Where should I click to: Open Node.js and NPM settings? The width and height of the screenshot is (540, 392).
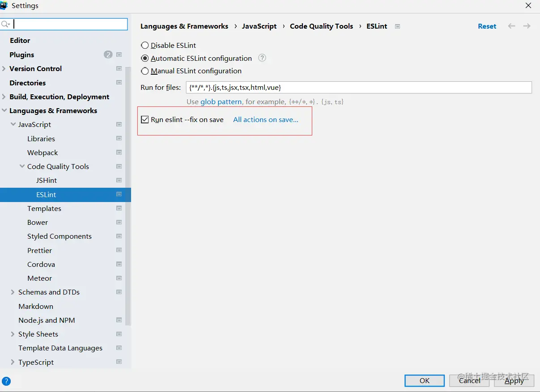pyautogui.click(x=47, y=320)
